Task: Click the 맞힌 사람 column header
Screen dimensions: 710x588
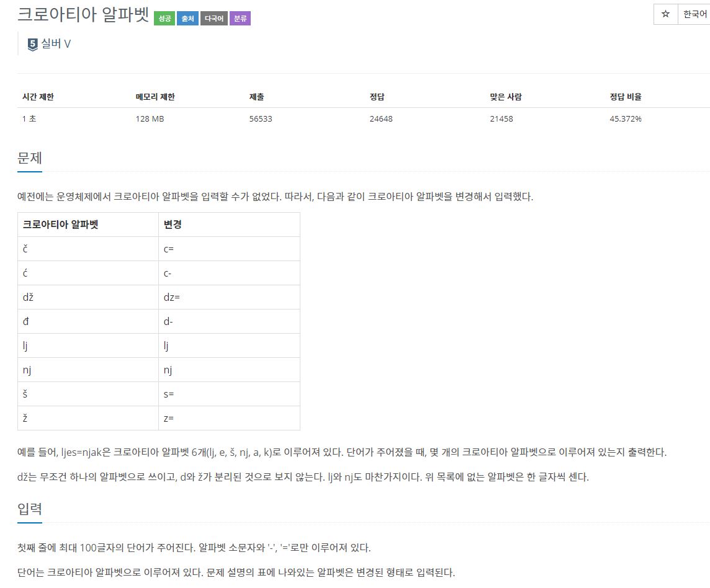Action: click(x=505, y=96)
